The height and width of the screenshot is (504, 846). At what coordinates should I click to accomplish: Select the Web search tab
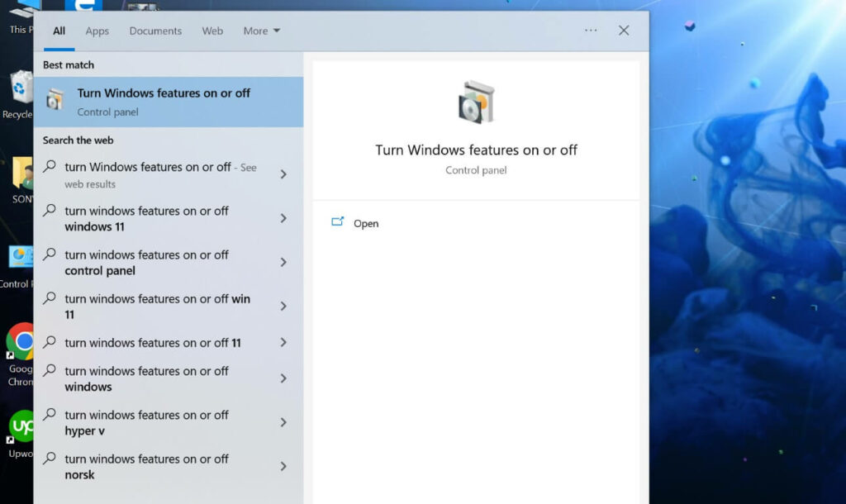pyautogui.click(x=212, y=31)
